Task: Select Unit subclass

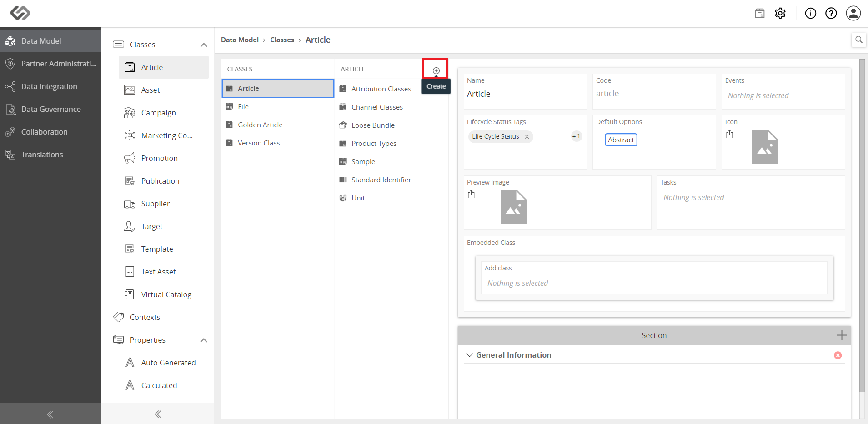Action: tap(391, 198)
